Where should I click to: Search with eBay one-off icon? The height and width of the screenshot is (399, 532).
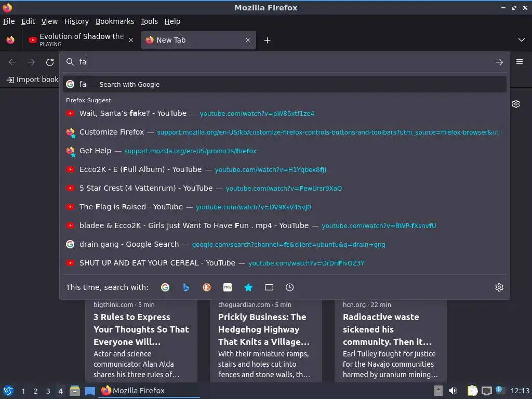click(x=228, y=287)
